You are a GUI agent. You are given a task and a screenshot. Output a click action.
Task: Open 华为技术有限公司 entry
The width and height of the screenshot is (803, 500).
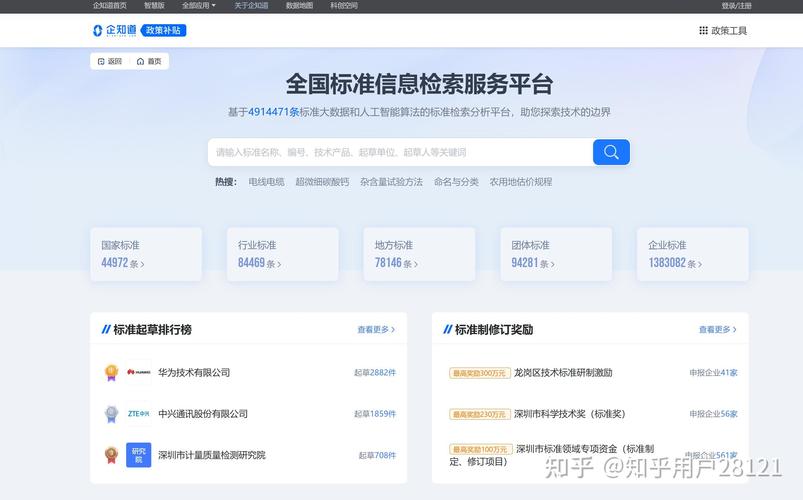(x=194, y=372)
